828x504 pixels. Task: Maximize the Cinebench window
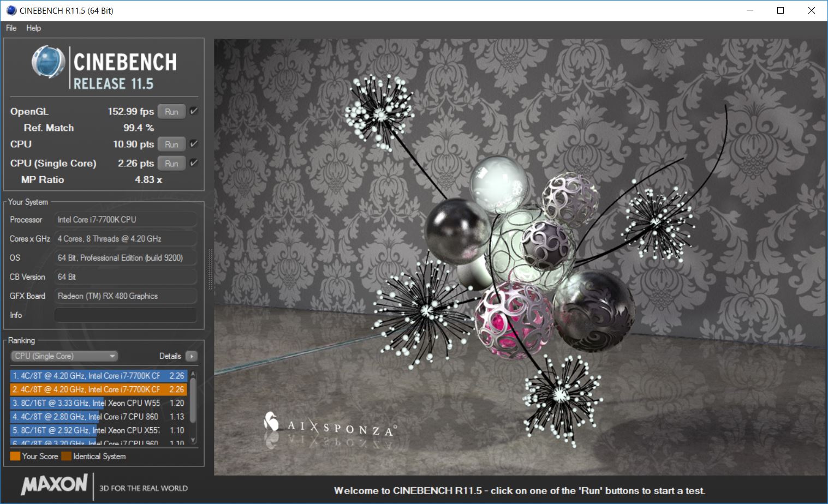[x=781, y=10]
